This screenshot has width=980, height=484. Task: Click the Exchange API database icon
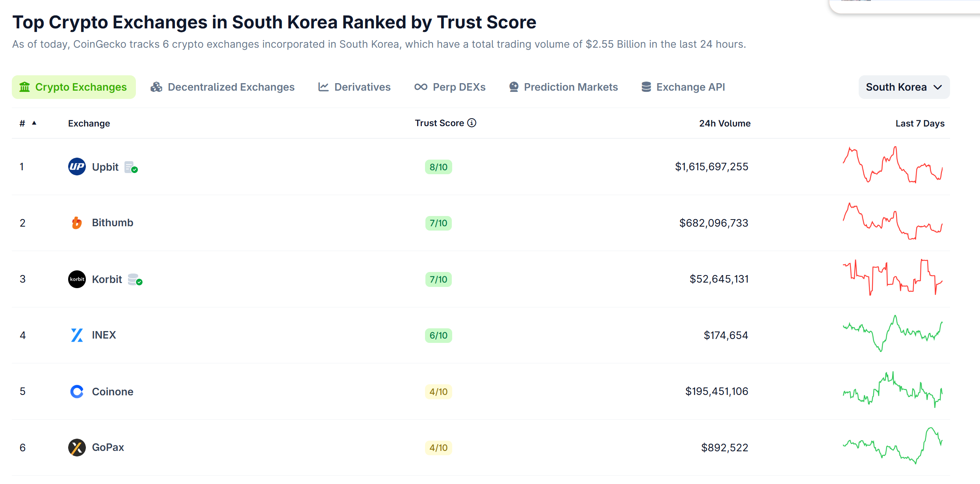tap(646, 87)
